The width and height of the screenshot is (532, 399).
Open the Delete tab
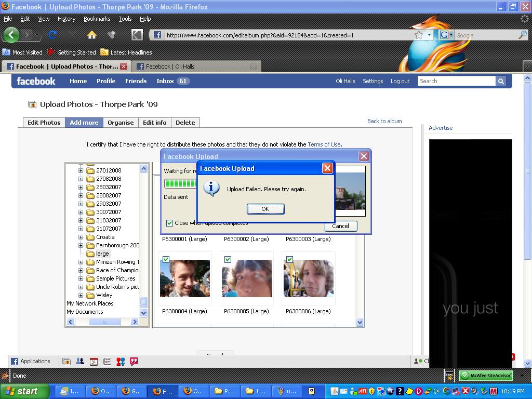(185, 123)
